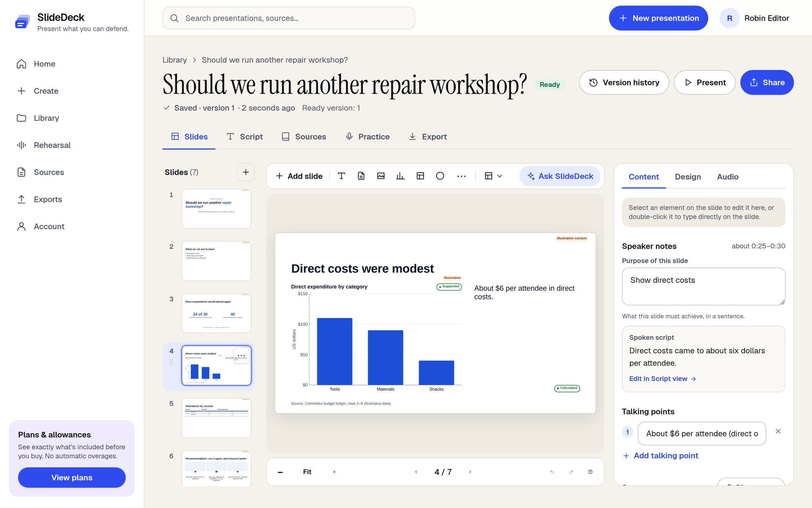Image resolution: width=812 pixels, height=508 pixels.
Task: Open Version history
Action: pos(624,83)
